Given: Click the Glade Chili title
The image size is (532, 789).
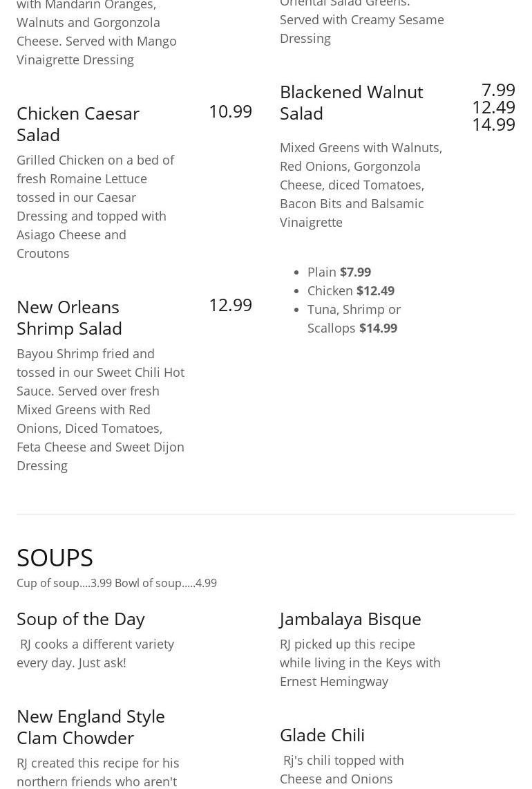Looking at the screenshot, I should pyautogui.click(x=322, y=735).
